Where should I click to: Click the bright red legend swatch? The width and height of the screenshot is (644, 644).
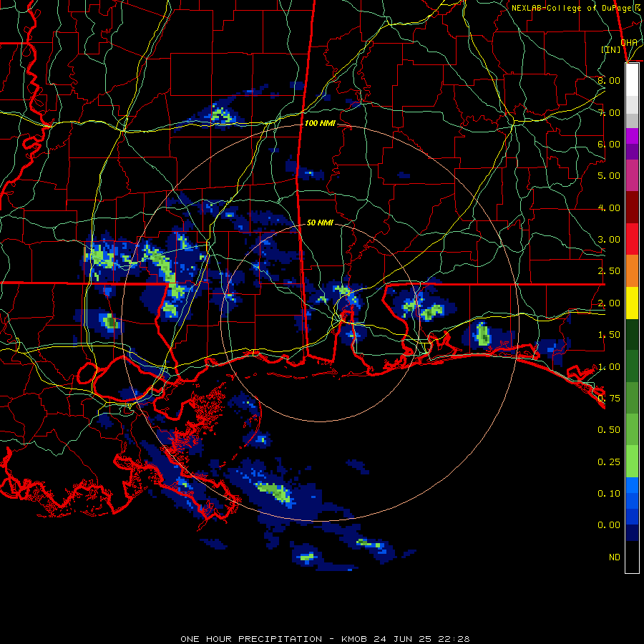pos(632,239)
